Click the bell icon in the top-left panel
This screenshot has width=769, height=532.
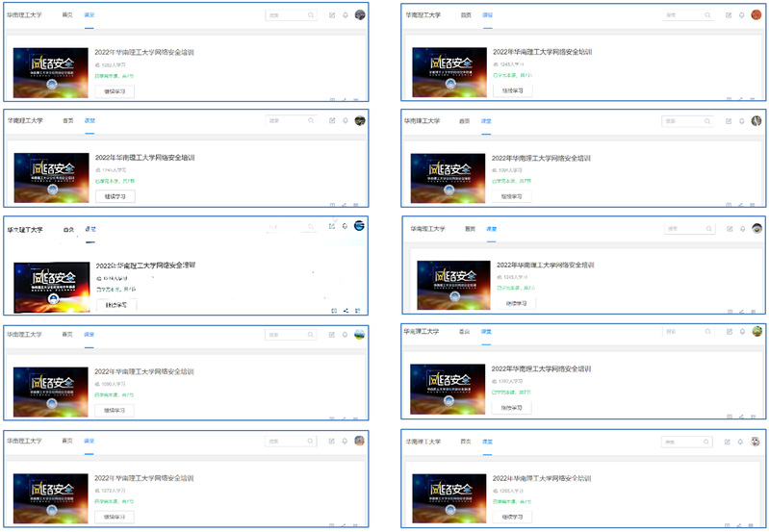point(346,15)
